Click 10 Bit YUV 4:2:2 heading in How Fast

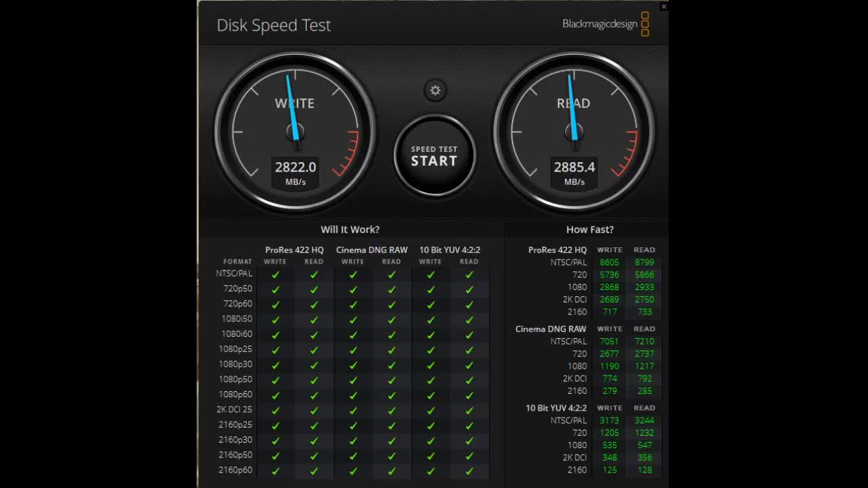(x=556, y=408)
